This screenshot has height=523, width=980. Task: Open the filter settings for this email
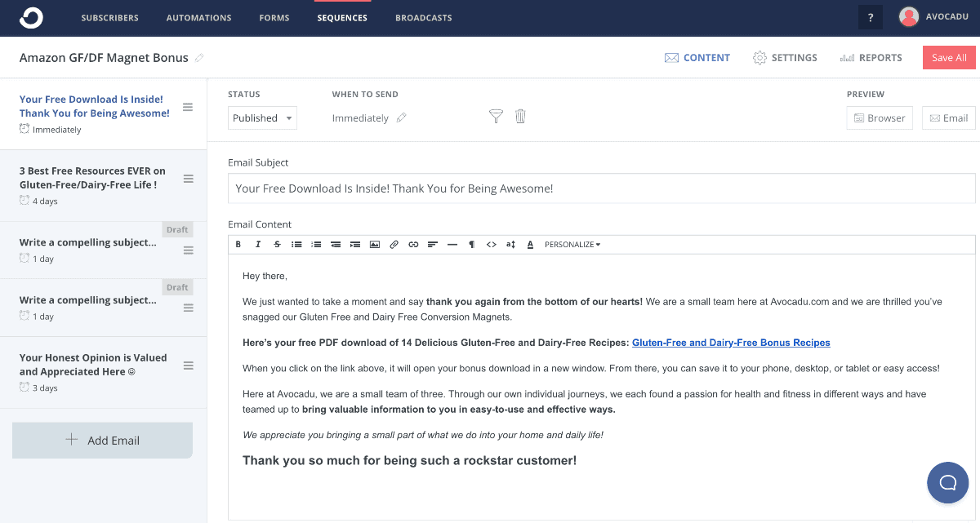pos(496,117)
